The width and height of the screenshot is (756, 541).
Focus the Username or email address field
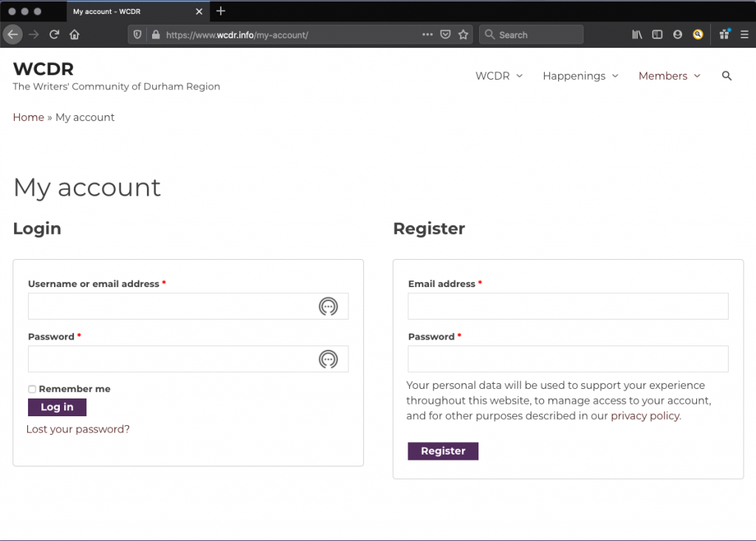click(x=188, y=306)
